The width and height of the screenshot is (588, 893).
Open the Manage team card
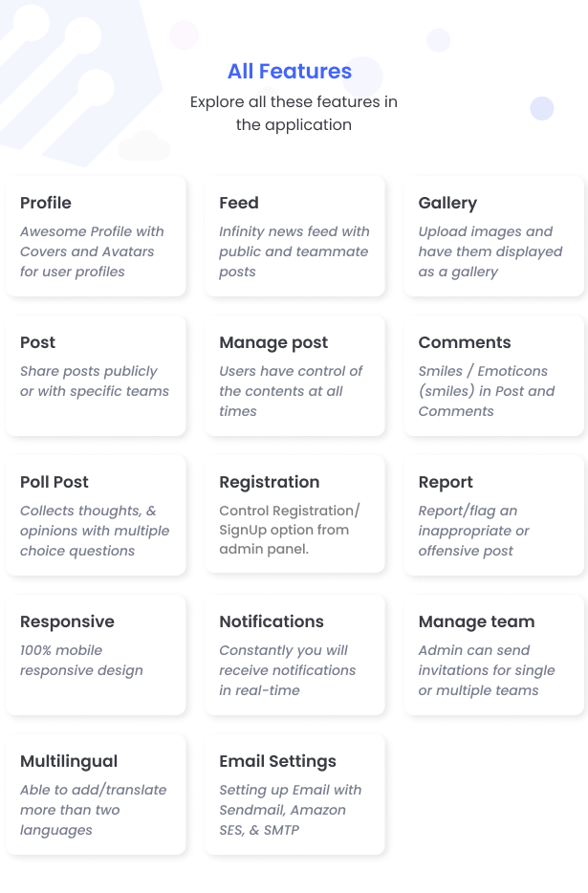coord(494,655)
